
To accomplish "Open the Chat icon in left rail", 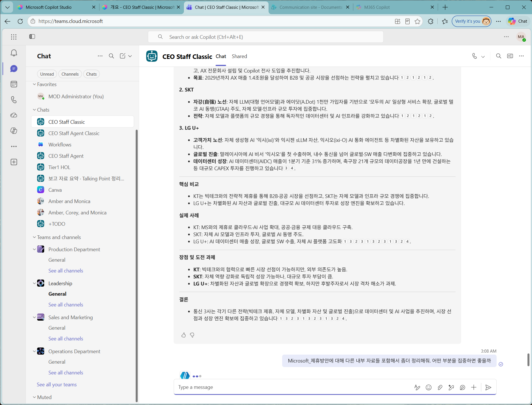I will point(14,69).
